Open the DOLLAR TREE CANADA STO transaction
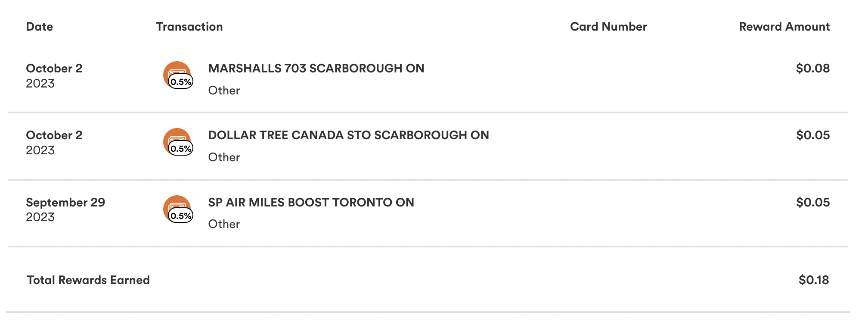 pyautogui.click(x=348, y=135)
